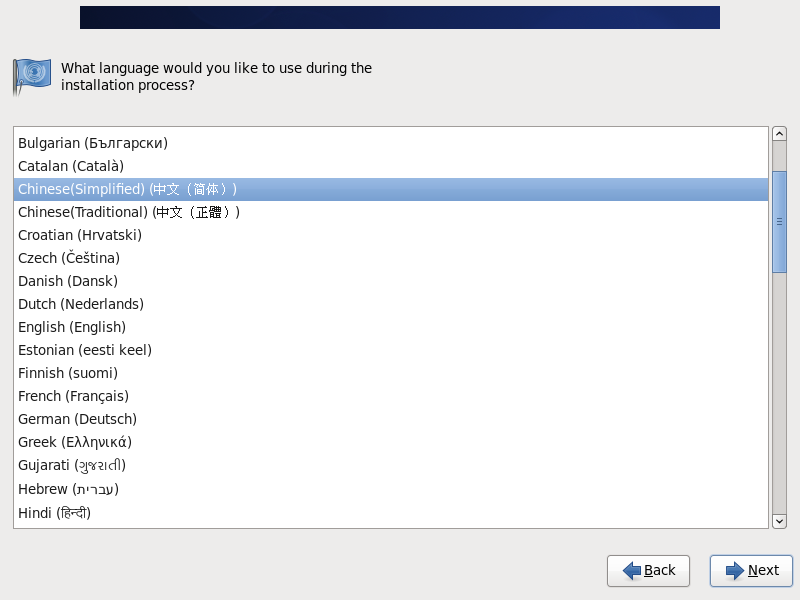Click the Next button
Viewport: 800px width, 600px height.
pos(751,570)
